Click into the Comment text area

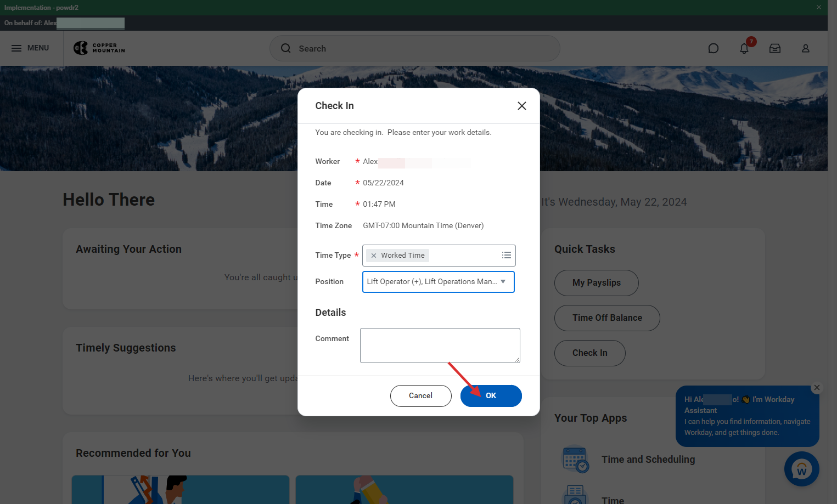click(440, 346)
